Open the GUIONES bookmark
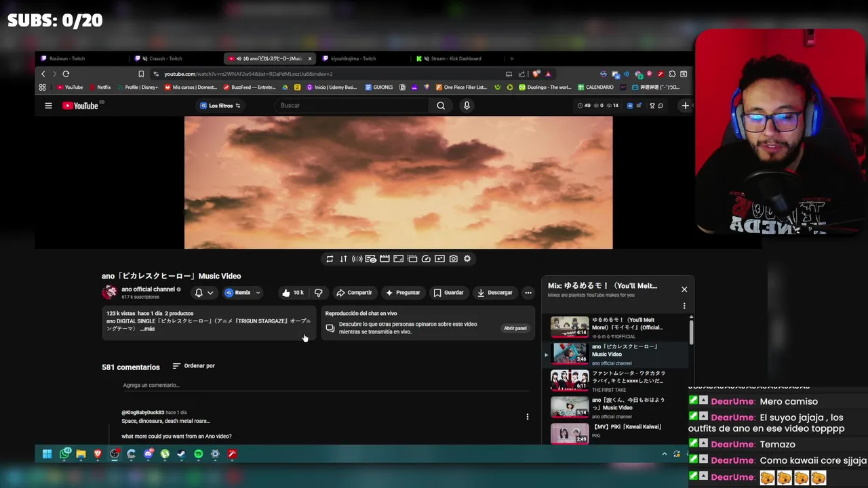868x488 pixels. [379, 87]
